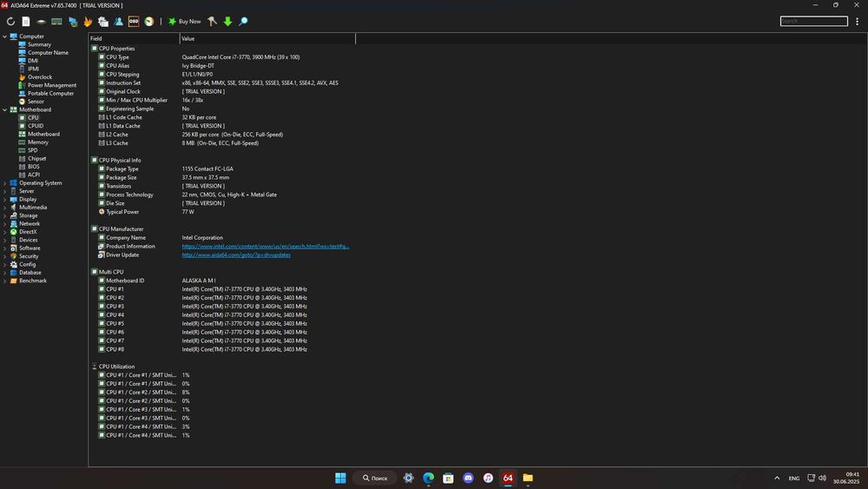Open the Database tree item
This screenshot has width=868, height=489.
pos(30,273)
